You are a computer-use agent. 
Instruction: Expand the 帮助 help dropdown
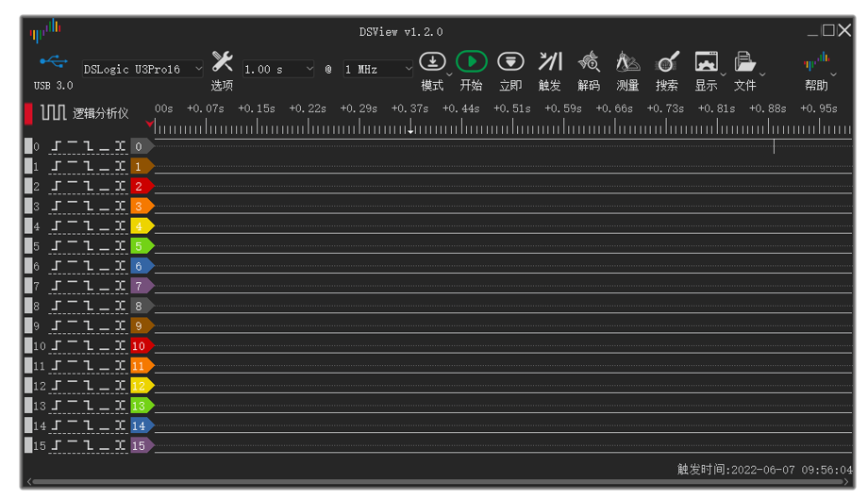[x=818, y=62]
